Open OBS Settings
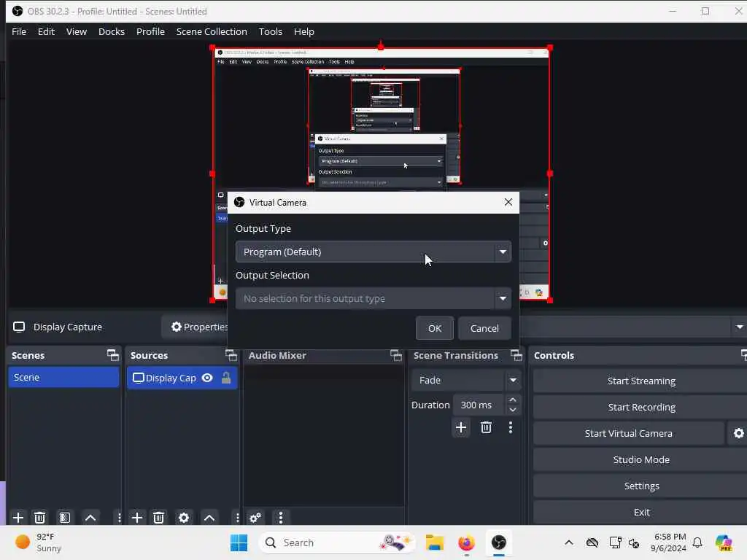747x560 pixels. pos(640,486)
